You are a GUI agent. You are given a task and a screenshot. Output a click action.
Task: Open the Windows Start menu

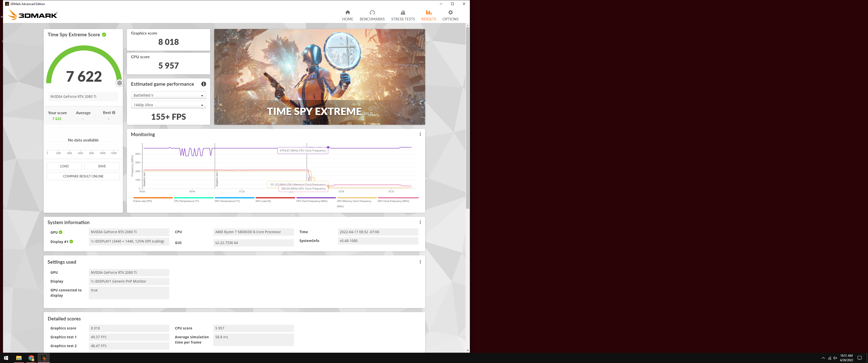coord(6,358)
